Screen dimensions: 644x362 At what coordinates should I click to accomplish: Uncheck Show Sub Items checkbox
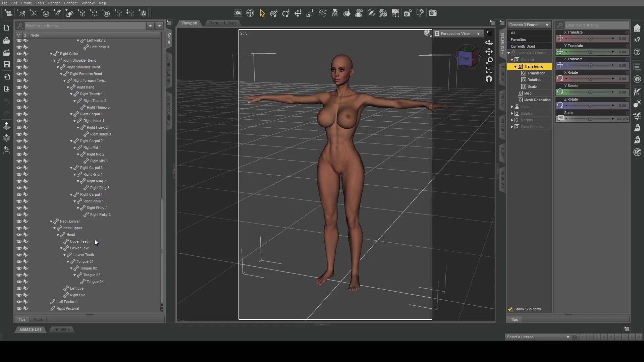click(511, 309)
